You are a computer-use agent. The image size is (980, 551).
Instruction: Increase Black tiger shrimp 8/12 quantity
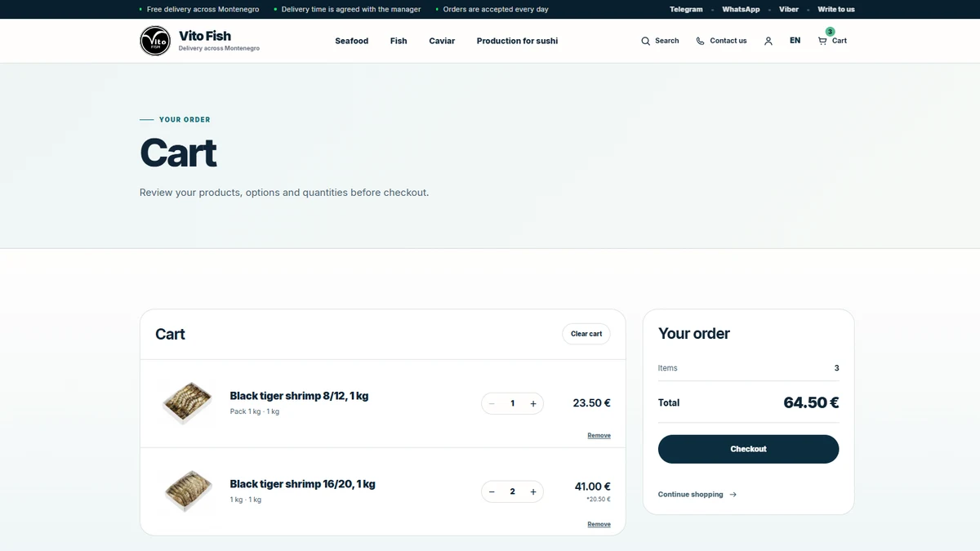(533, 403)
